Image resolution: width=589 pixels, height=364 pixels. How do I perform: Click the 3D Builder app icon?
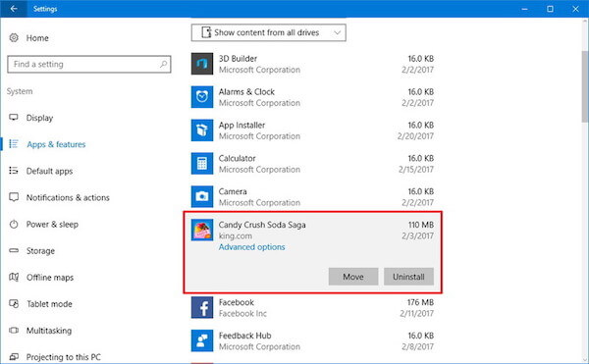click(x=202, y=64)
